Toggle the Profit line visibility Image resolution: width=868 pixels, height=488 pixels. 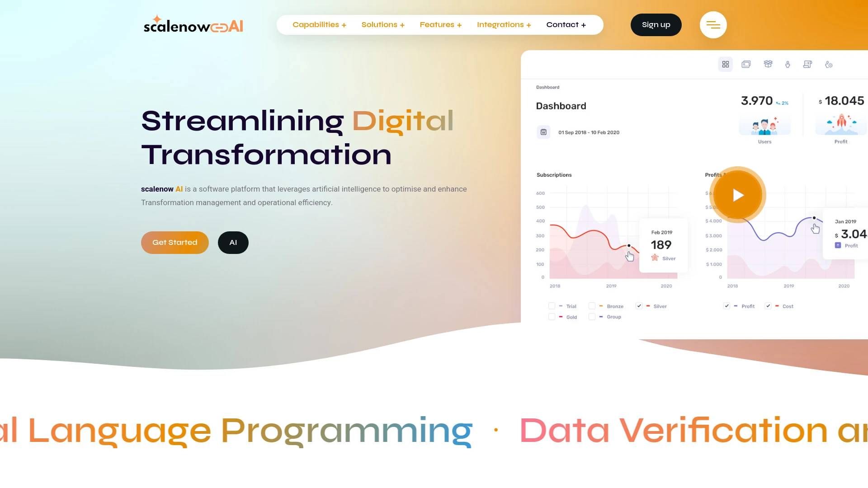726,305
